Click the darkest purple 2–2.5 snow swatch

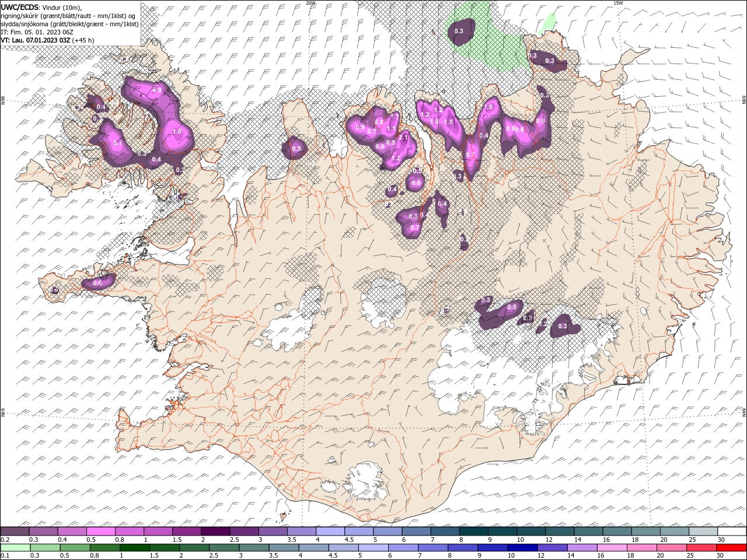pos(215,531)
